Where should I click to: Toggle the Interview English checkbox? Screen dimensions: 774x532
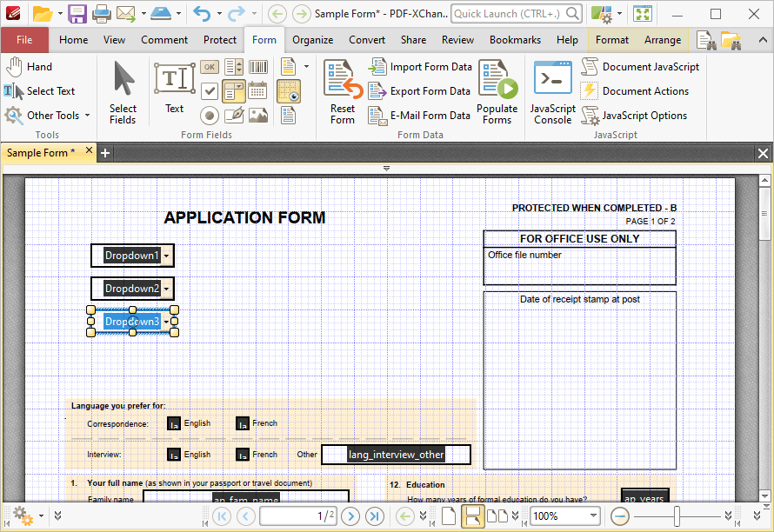point(174,455)
